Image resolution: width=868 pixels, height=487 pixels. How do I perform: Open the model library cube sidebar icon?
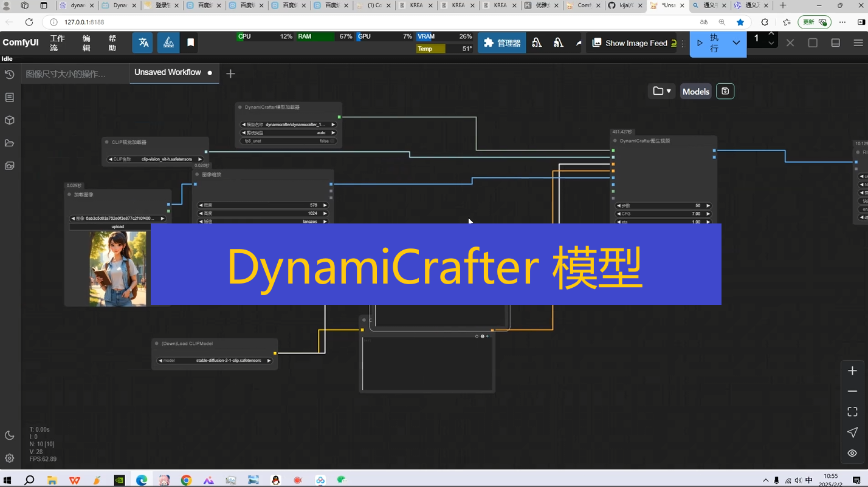10,120
